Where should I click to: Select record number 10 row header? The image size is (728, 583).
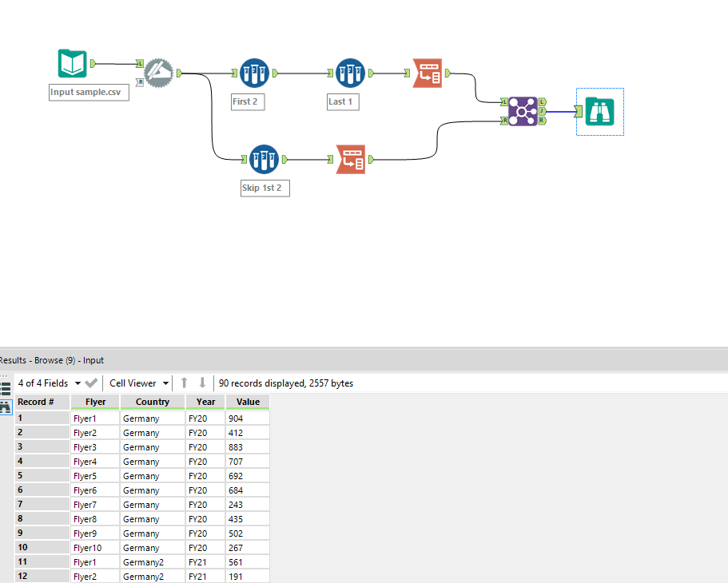(42, 548)
